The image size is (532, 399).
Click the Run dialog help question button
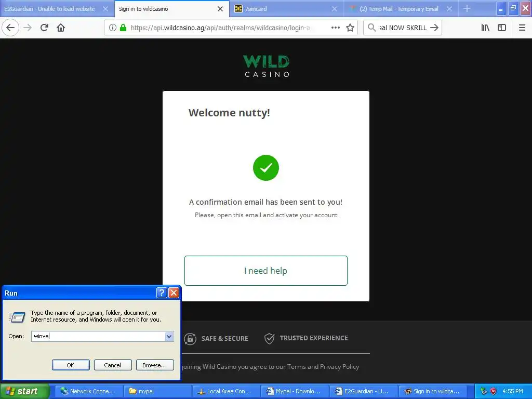(x=162, y=293)
